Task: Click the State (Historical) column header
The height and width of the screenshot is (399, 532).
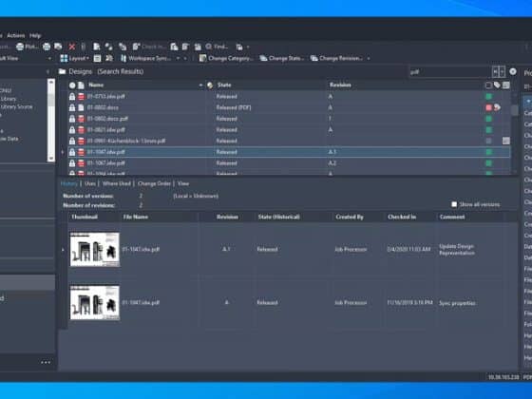Action: tap(279, 217)
